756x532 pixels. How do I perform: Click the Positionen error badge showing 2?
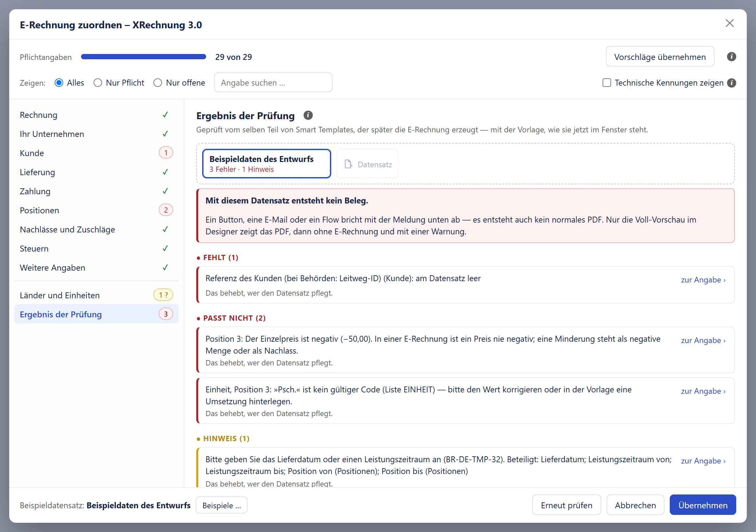click(x=166, y=210)
